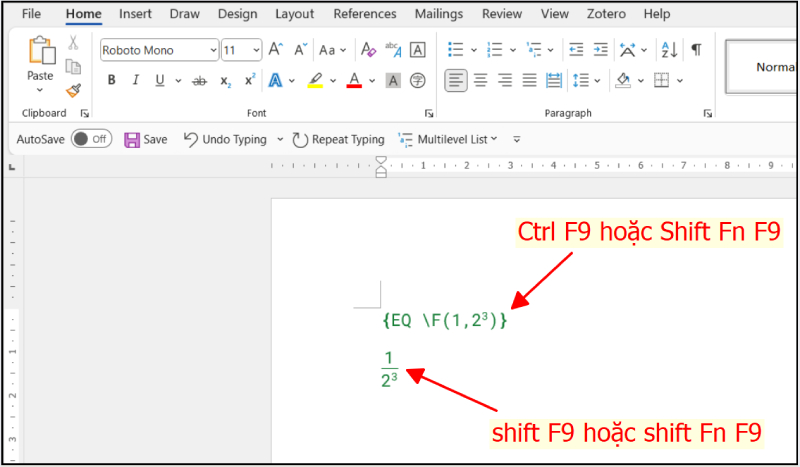Toggle the AutoSave switch
The height and width of the screenshot is (467, 800).
pyautogui.click(x=91, y=139)
